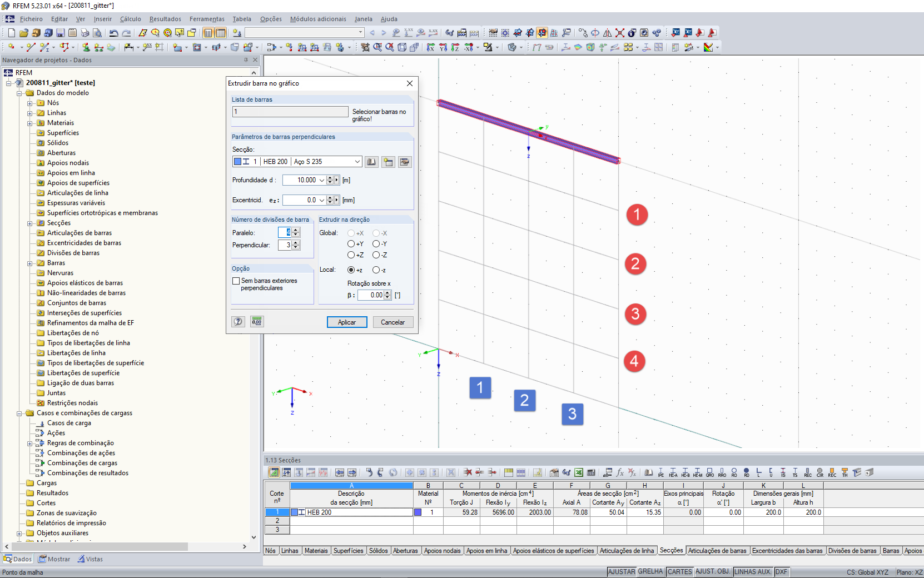
Task: Click the IPE section icon in table toolbar
Action: click(x=660, y=472)
